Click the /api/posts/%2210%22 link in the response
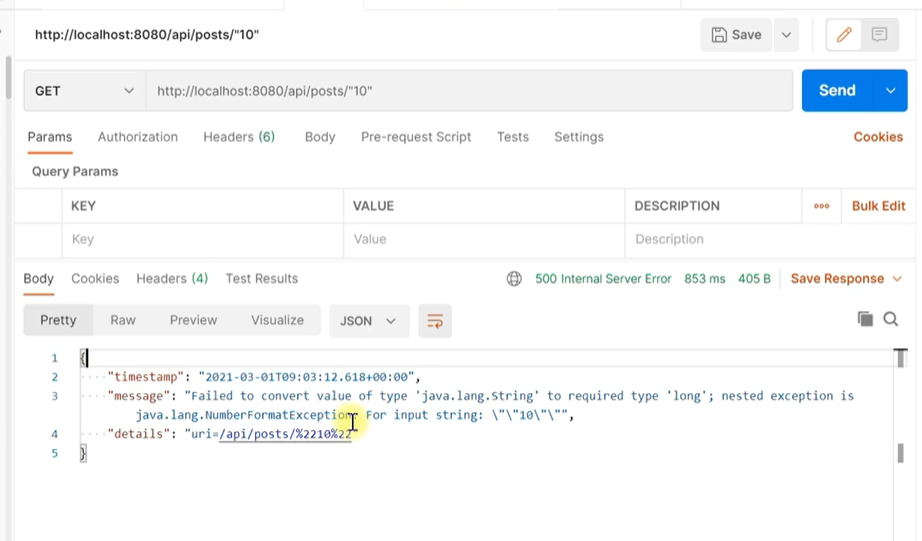 click(x=285, y=434)
